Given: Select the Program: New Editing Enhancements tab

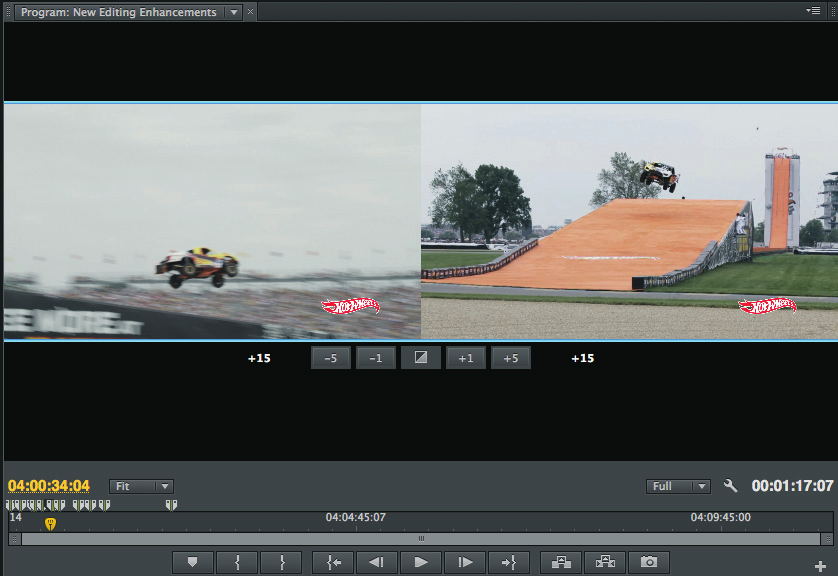Looking at the screenshot, I should point(118,12).
